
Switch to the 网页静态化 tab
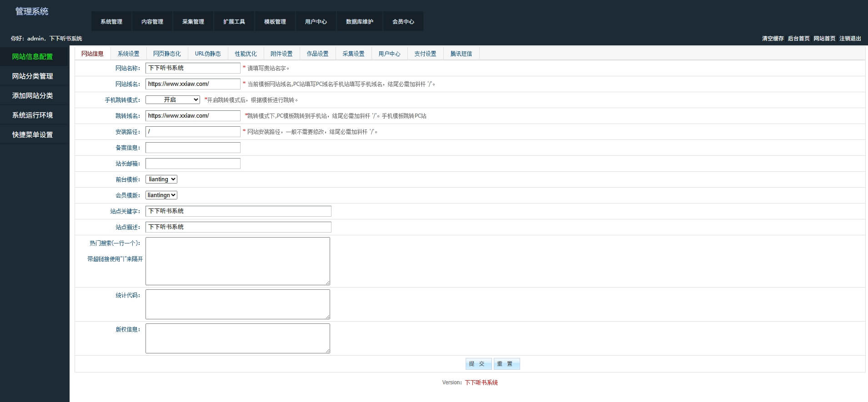point(167,54)
